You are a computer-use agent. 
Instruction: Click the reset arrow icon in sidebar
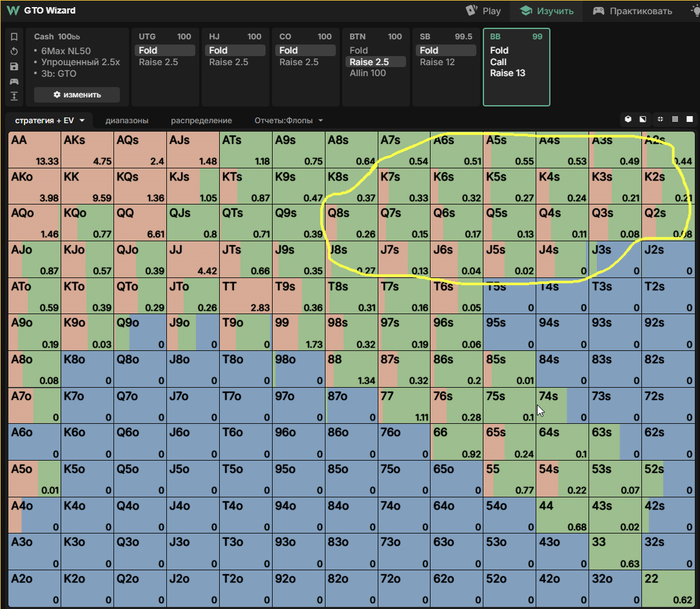(14, 51)
